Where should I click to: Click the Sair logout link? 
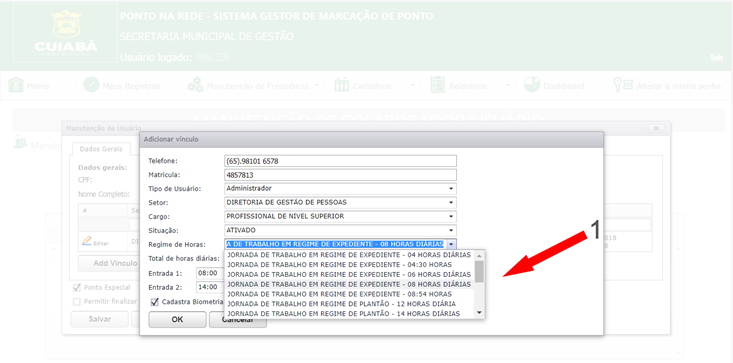pyautogui.click(x=717, y=57)
